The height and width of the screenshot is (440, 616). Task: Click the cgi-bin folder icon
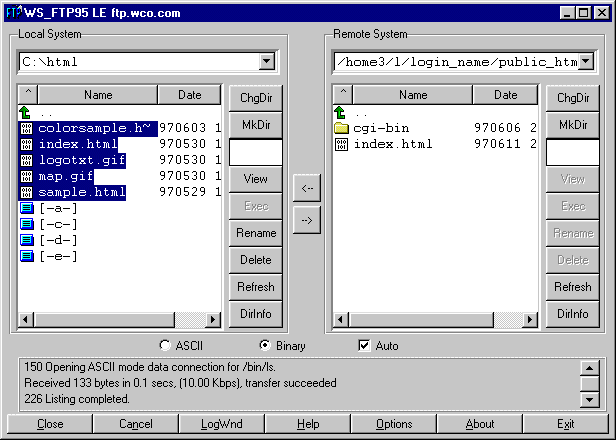pos(341,128)
